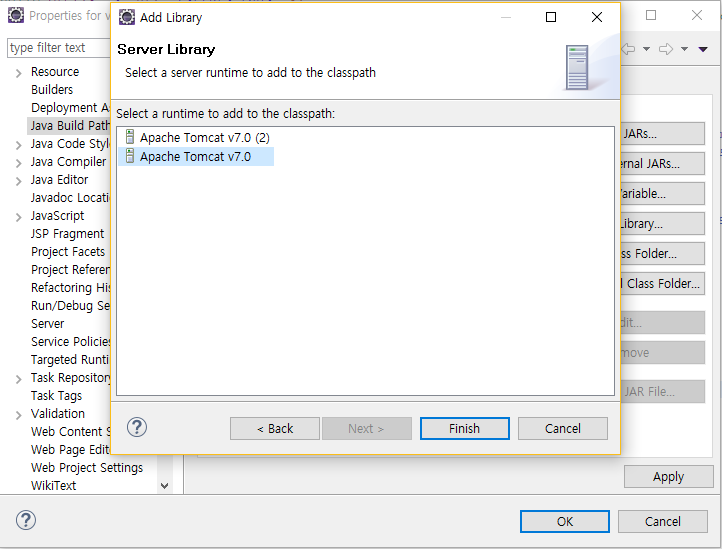
Task: Click the Add JARs... button
Action: pos(663,134)
